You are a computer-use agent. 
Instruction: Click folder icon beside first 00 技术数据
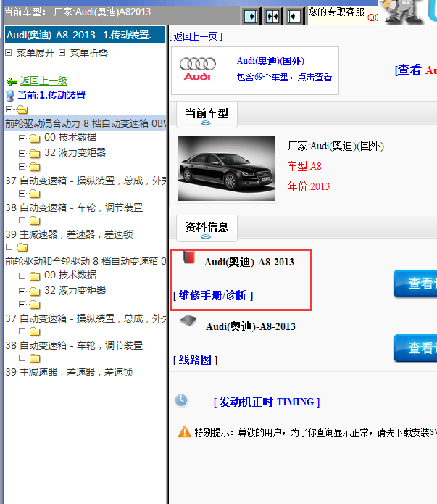click(35, 139)
